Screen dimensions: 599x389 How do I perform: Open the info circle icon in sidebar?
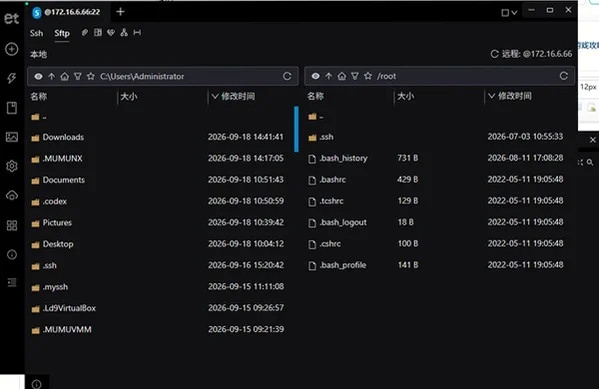tap(12, 254)
